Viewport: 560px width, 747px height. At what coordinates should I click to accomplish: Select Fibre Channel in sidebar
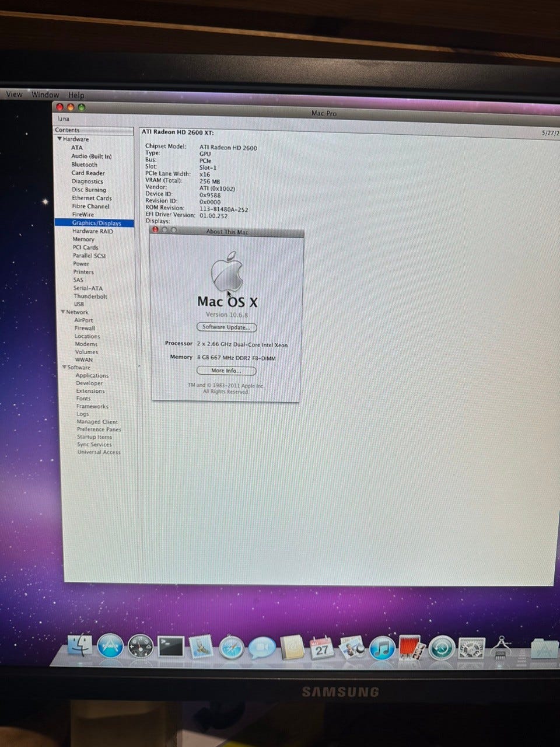tap(91, 206)
